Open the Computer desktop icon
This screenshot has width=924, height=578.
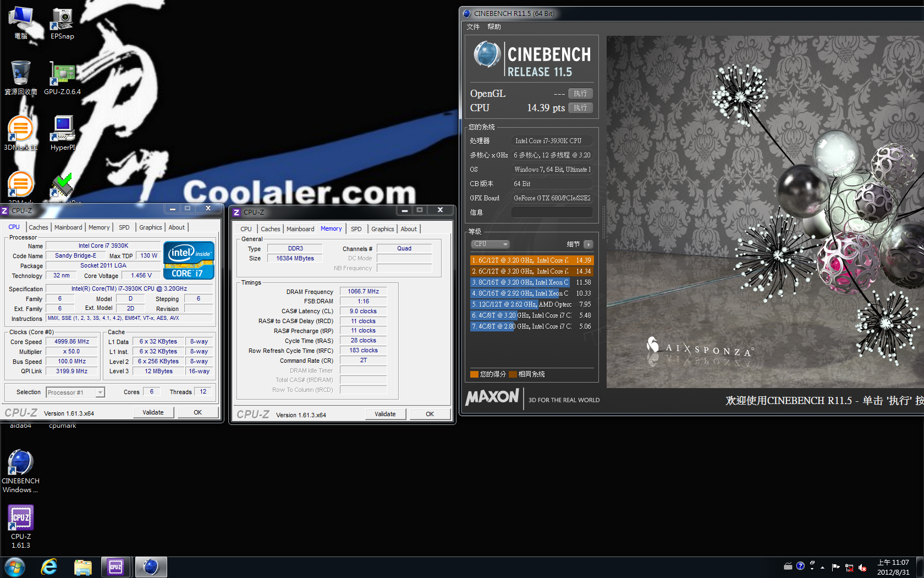click(x=21, y=23)
